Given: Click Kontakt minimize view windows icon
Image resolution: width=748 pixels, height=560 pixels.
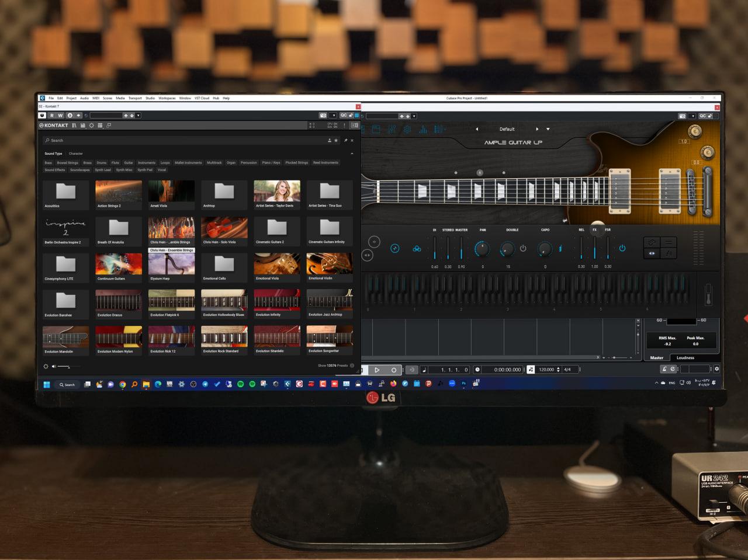Looking at the screenshot, I should 109,126.
